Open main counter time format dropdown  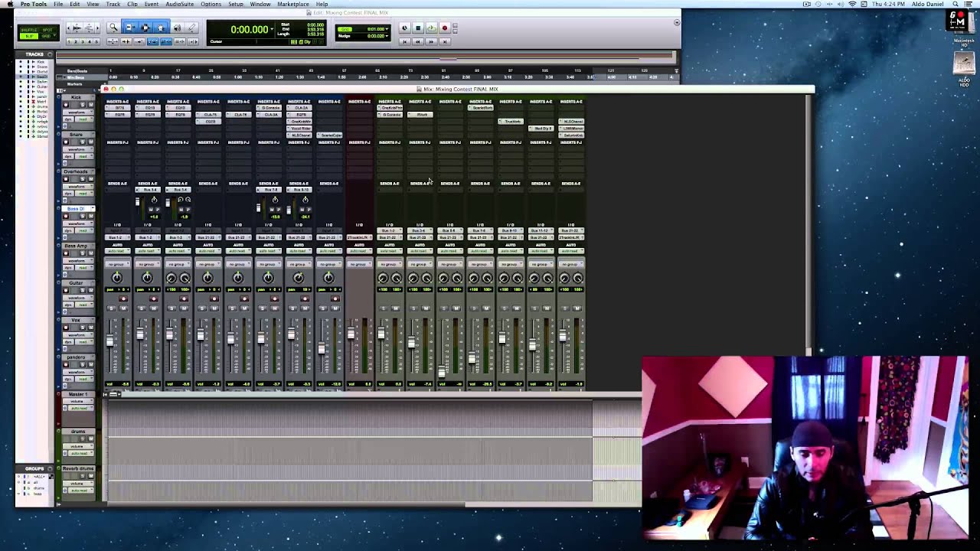[x=270, y=30]
